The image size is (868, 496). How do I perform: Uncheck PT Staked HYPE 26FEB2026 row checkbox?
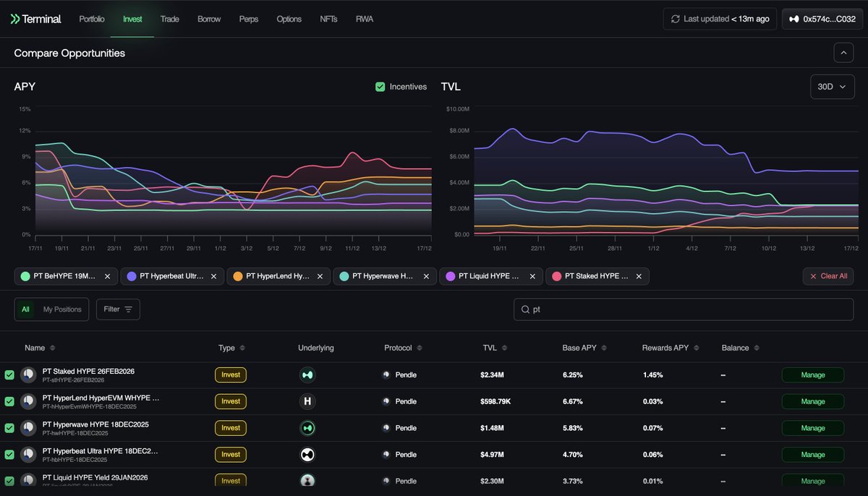pyautogui.click(x=9, y=375)
